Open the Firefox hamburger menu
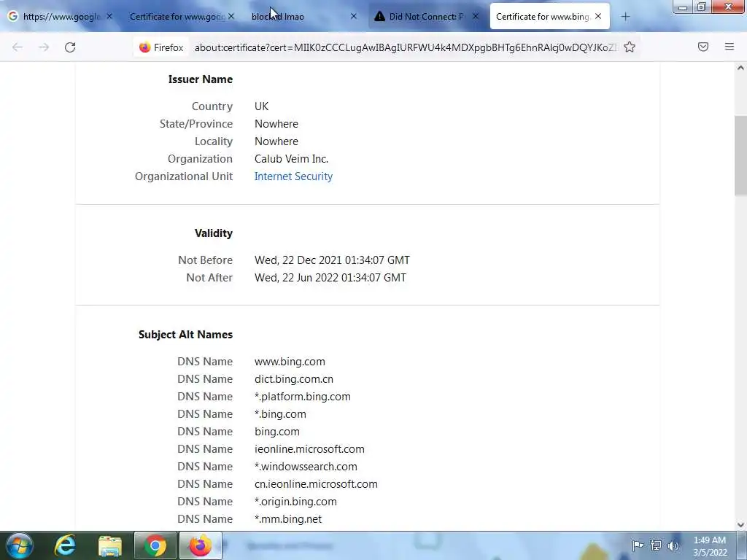The width and height of the screenshot is (747, 560). [x=729, y=47]
